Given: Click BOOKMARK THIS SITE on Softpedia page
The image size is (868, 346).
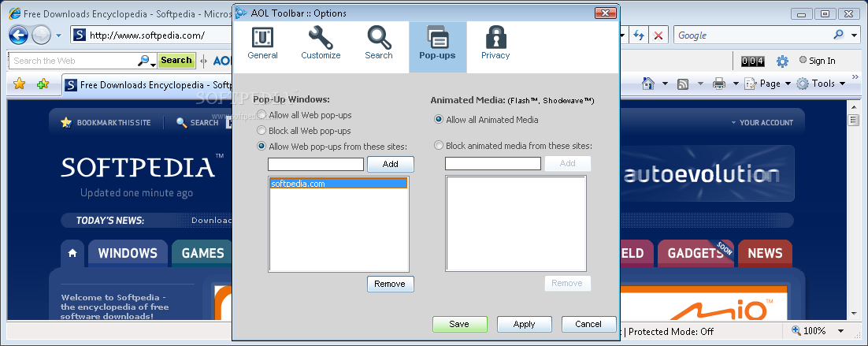Looking at the screenshot, I should [106, 122].
